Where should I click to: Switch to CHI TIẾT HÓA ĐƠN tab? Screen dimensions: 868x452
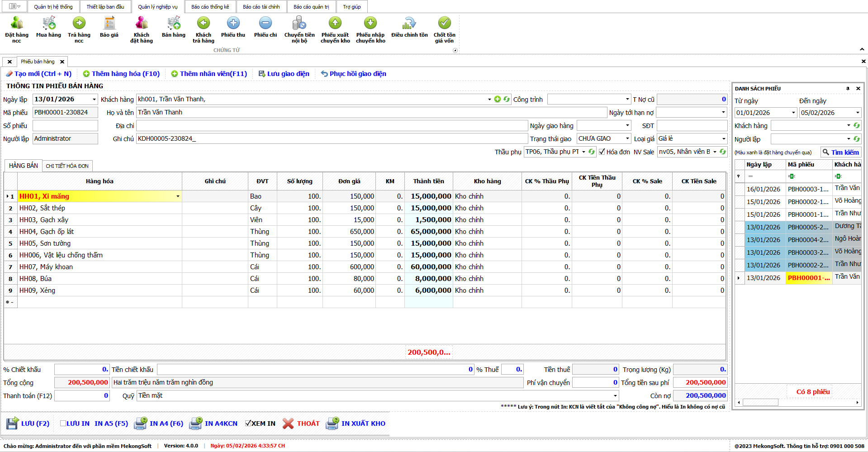click(67, 166)
